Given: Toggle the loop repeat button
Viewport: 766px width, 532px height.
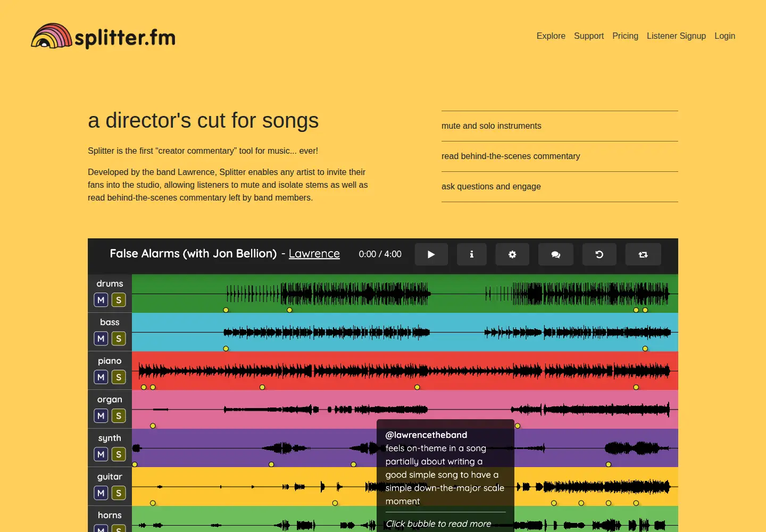Looking at the screenshot, I should pyautogui.click(x=643, y=254).
